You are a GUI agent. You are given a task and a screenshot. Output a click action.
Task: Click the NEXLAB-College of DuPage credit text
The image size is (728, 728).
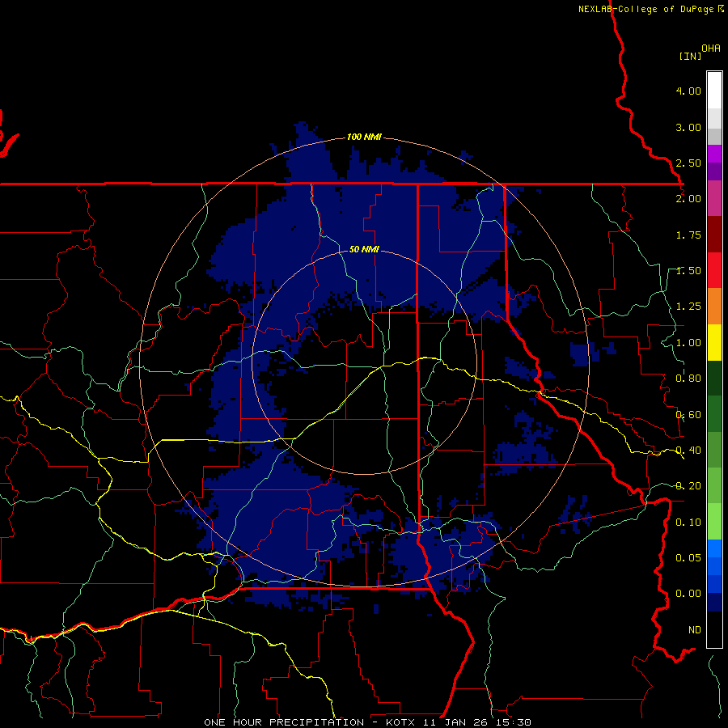pyautogui.click(x=650, y=9)
